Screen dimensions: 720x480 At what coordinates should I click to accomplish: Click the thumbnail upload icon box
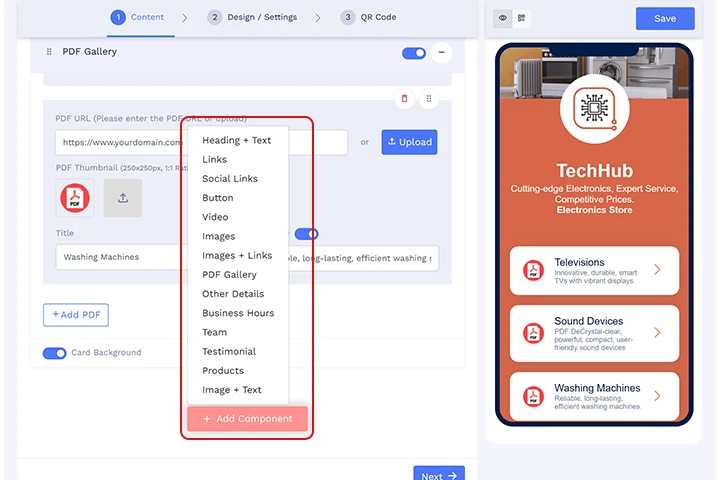123,198
